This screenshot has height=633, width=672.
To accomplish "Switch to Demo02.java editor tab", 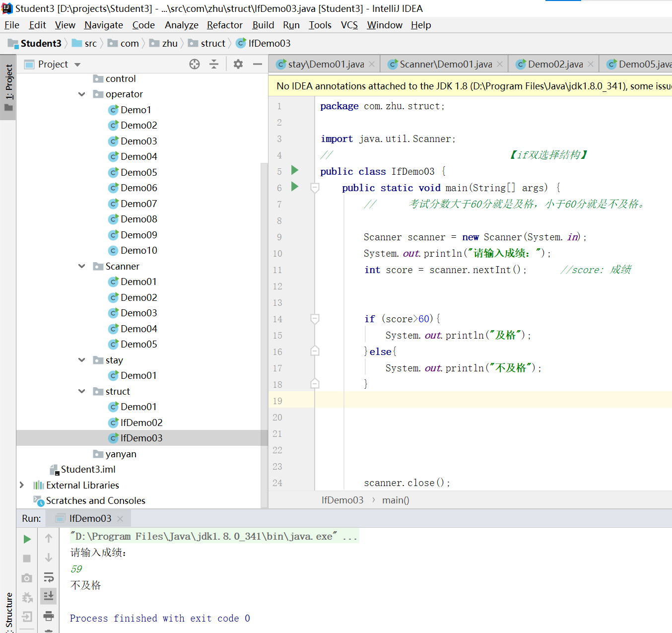I will coord(554,64).
